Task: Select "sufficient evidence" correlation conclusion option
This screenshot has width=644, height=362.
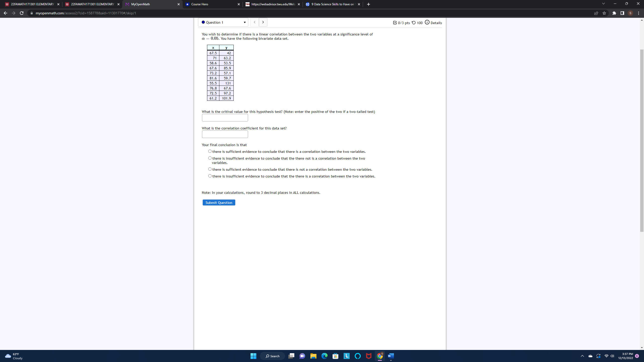Action: pyautogui.click(x=210, y=151)
